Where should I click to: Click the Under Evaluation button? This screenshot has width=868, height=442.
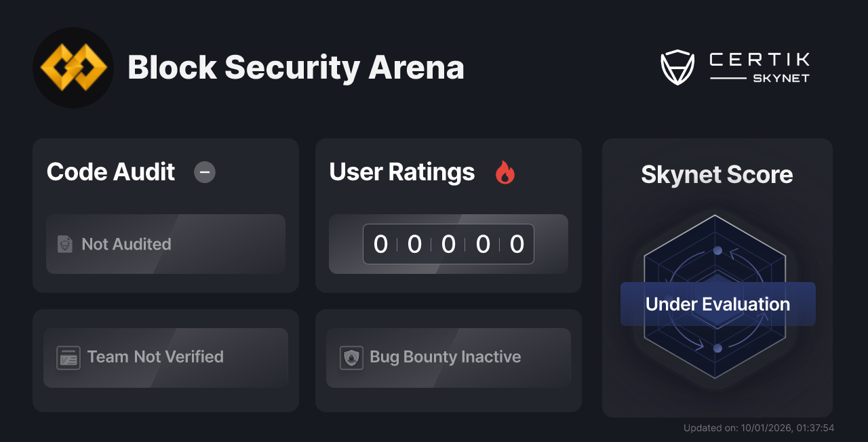[717, 304]
